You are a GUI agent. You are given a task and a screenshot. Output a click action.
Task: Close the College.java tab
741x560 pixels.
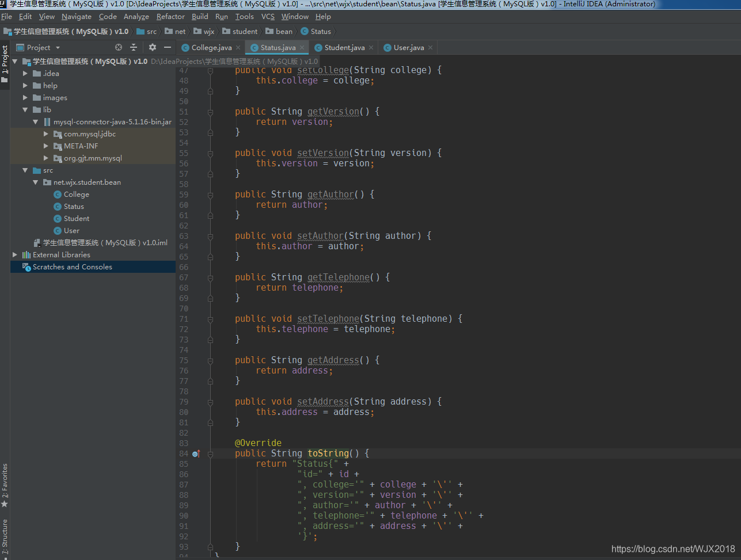point(238,48)
